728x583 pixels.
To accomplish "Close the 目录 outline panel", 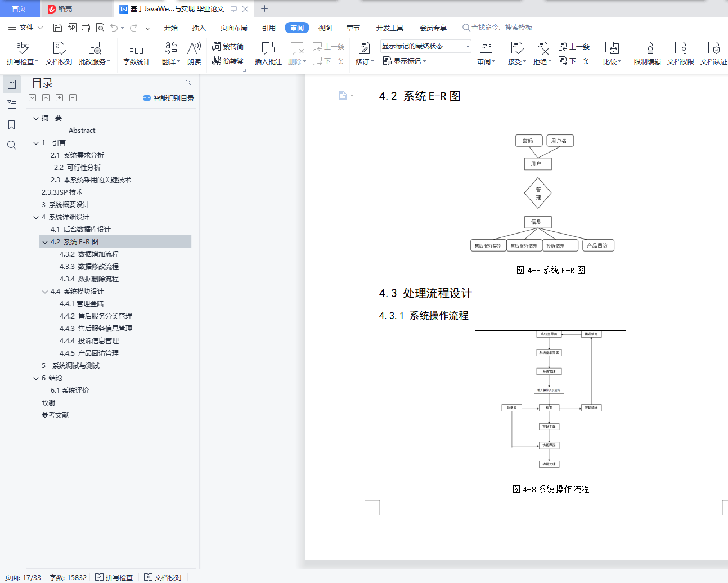I will pyautogui.click(x=188, y=83).
